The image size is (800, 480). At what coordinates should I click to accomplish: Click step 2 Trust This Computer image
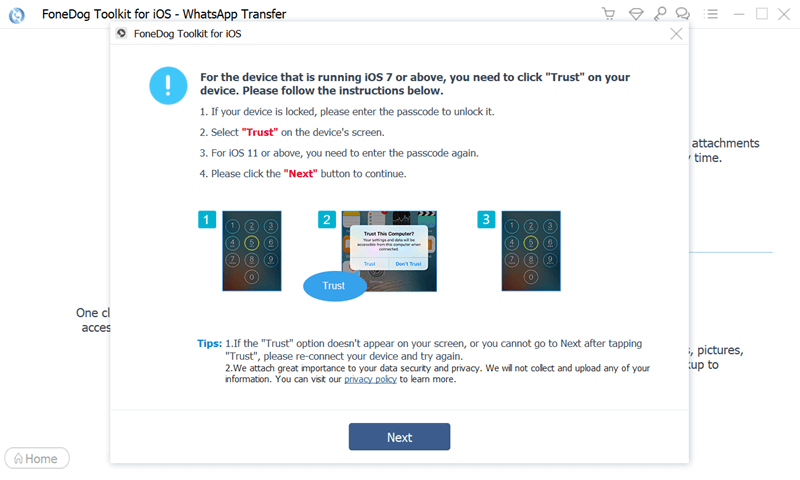[x=389, y=251]
